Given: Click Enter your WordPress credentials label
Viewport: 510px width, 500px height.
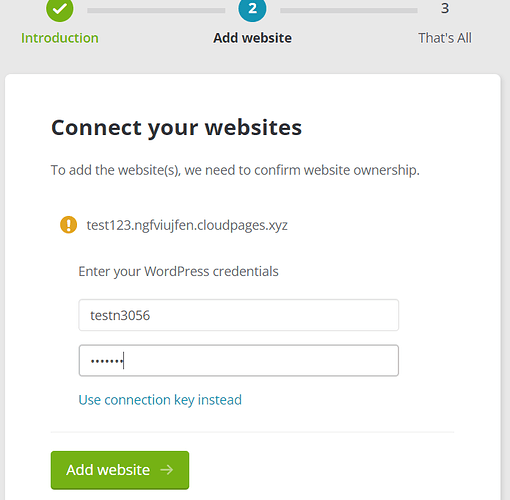Looking at the screenshot, I should click(x=178, y=271).
